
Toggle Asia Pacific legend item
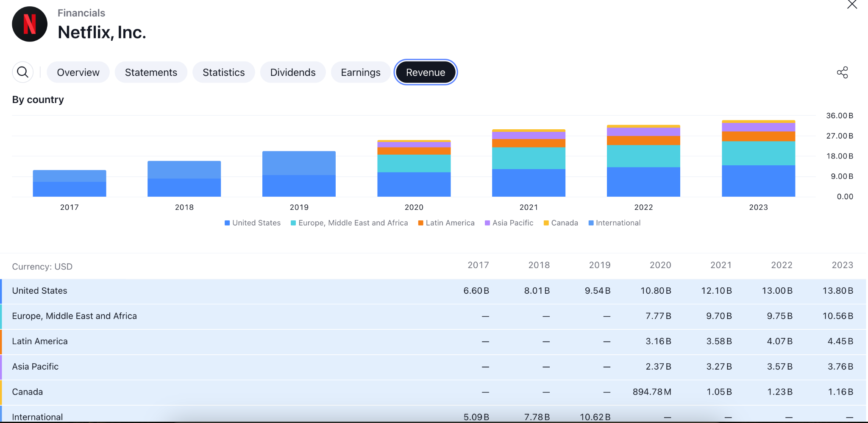tap(509, 223)
